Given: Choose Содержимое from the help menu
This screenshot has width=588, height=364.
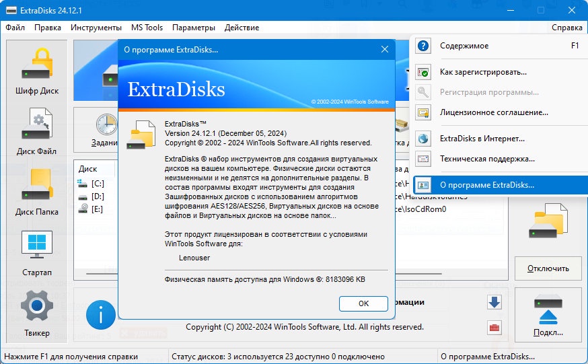Looking at the screenshot, I should pos(501,46).
